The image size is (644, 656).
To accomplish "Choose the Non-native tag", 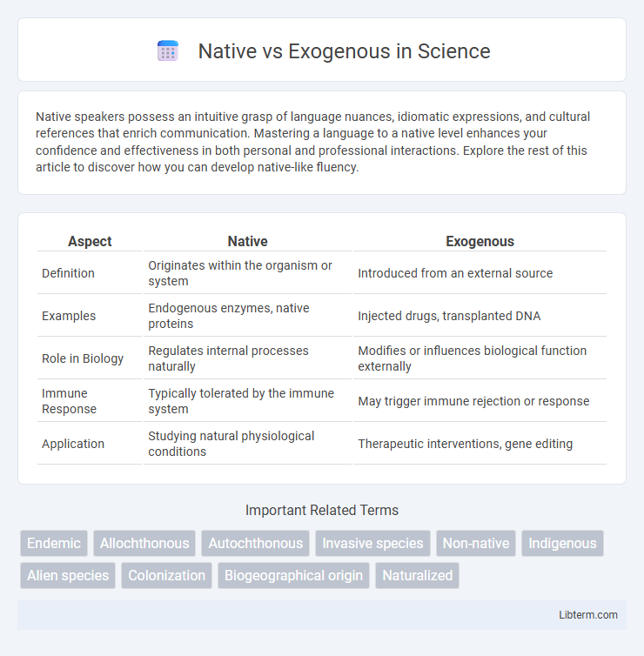I will tap(476, 543).
